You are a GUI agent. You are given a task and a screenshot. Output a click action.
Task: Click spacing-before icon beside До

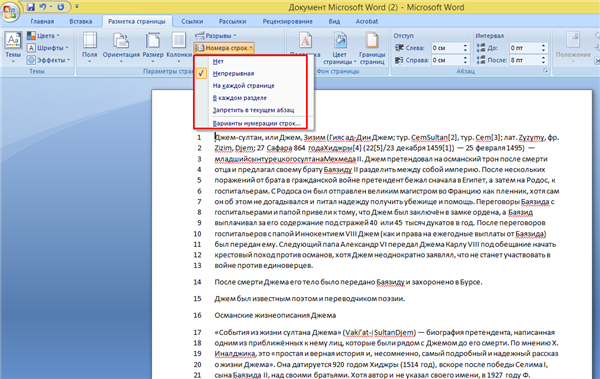click(481, 48)
